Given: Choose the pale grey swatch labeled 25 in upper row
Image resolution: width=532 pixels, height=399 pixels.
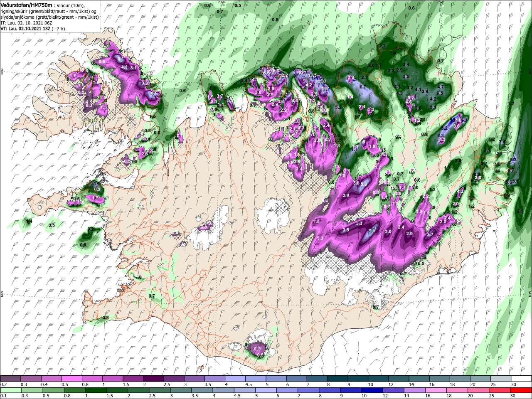Looking at the screenshot, I should (x=500, y=379).
